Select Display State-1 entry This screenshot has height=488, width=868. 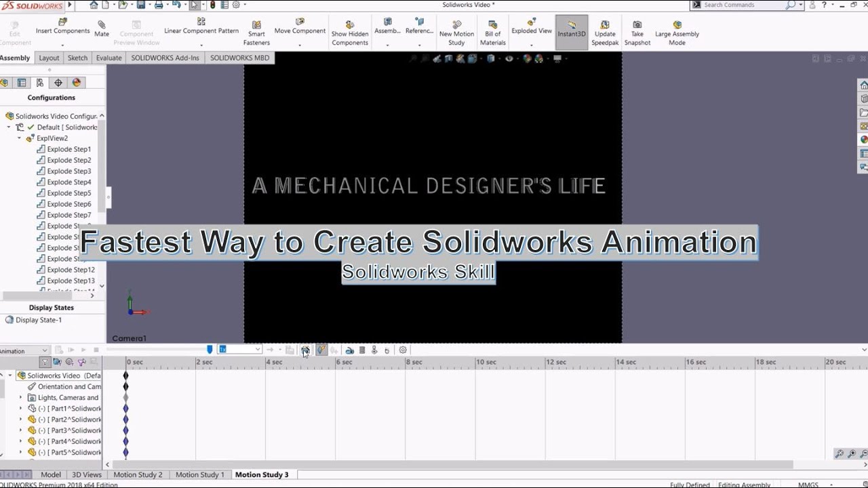point(34,320)
